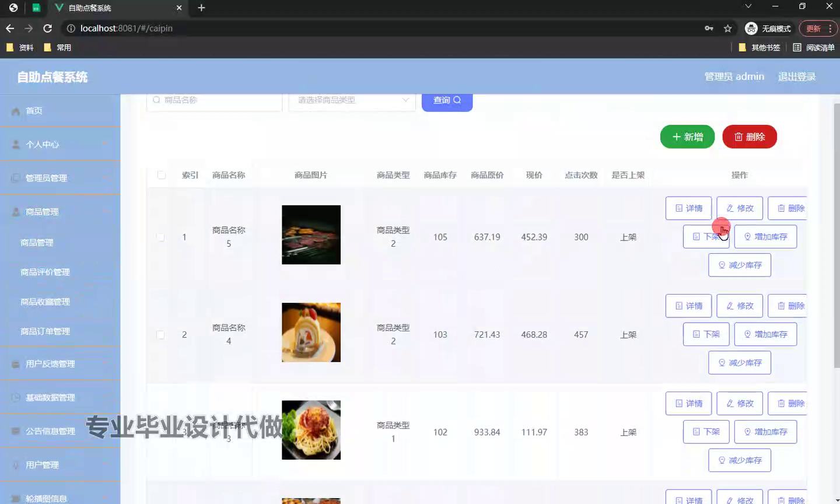This screenshot has height=504, width=840.
Task: View site information icon in address bar
Action: pyautogui.click(x=71, y=28)
